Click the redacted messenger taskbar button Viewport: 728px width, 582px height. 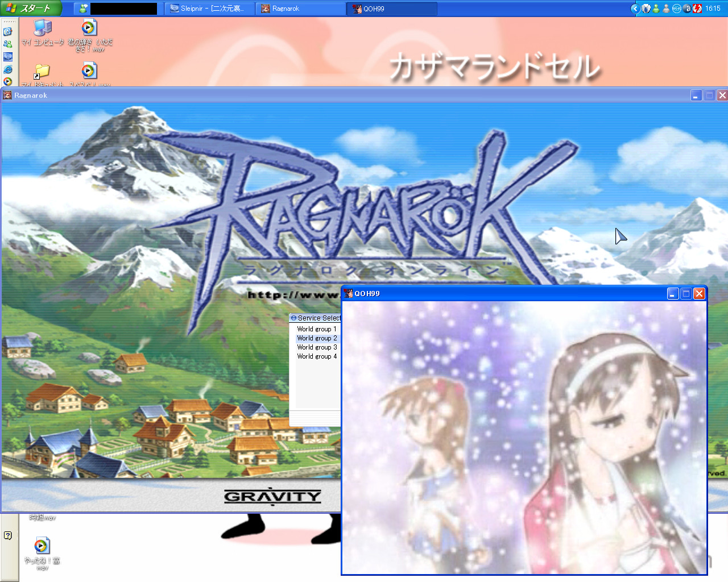118,9
